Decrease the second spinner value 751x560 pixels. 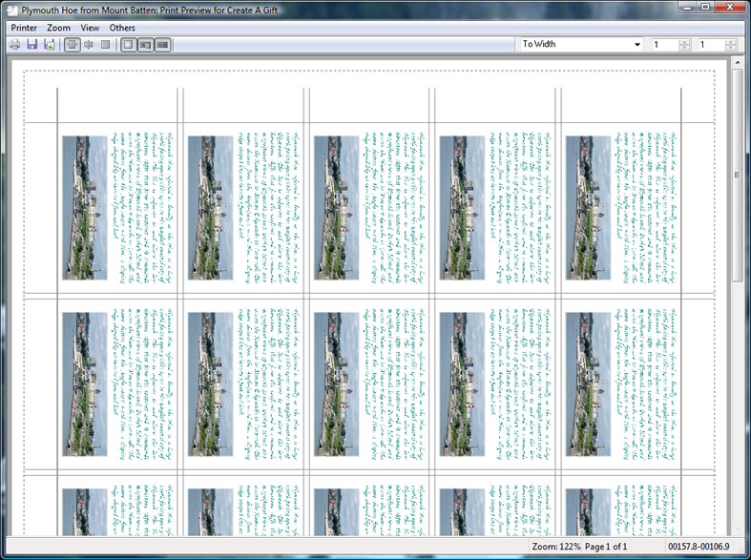730,48
